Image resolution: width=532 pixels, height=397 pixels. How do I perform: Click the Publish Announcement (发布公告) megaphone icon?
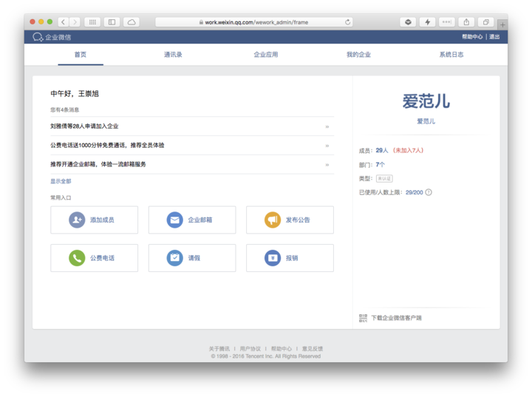tap(273, 220)
